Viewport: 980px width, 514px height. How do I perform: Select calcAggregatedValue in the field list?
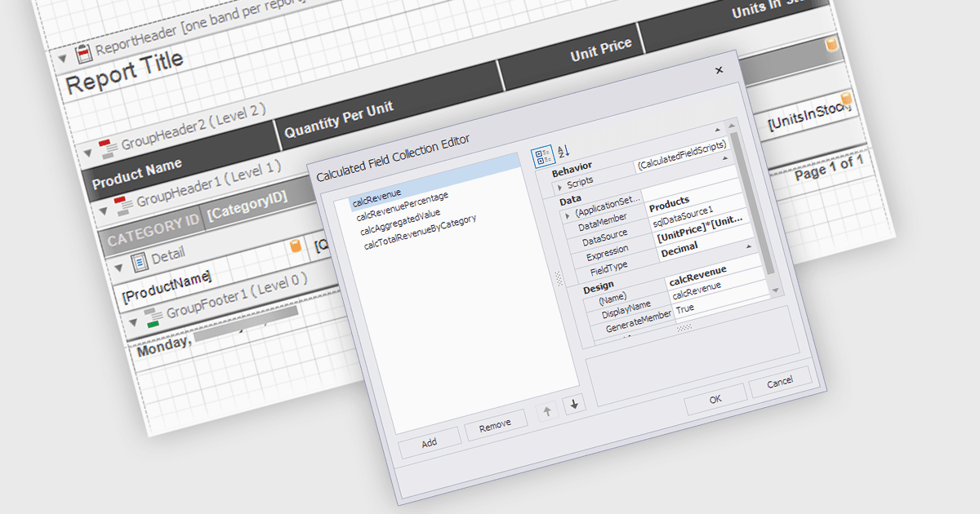click(401, 222)
